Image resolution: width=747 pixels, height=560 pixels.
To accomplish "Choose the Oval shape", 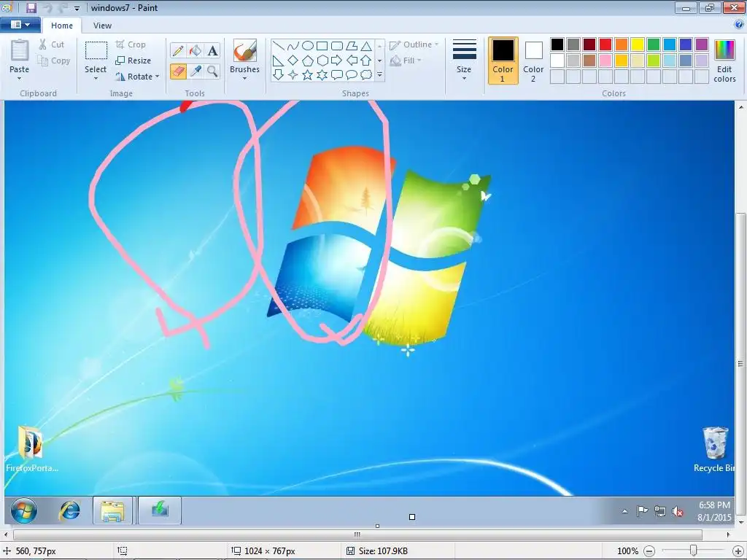I will pos(308,46).
